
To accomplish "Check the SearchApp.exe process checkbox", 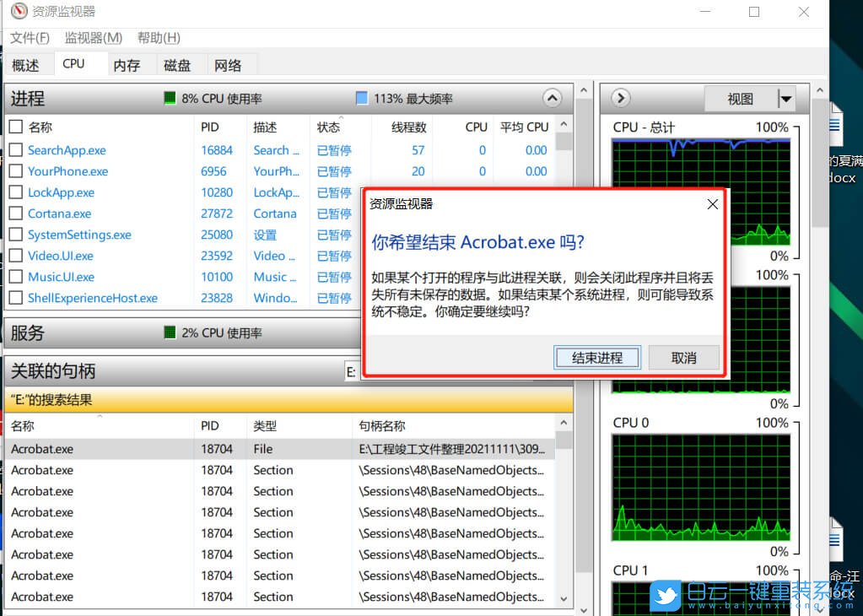I will coord(14,150).
